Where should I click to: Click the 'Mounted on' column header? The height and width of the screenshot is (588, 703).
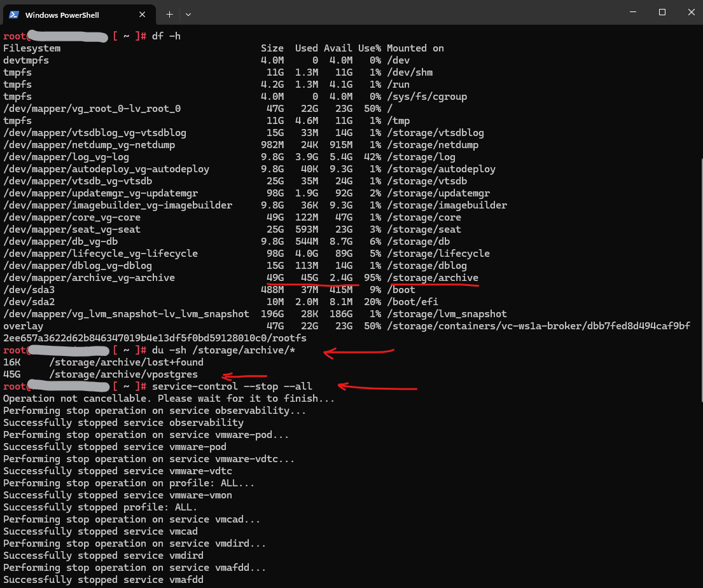(415, 48)
